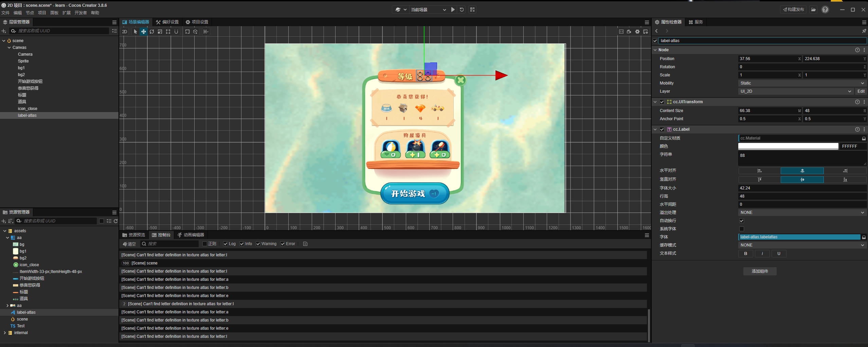Viewport: 868px width, 347px height.
Task: Switch to the 偏好设置 tab
Action: pyautogui.click(x=167, y=22)
